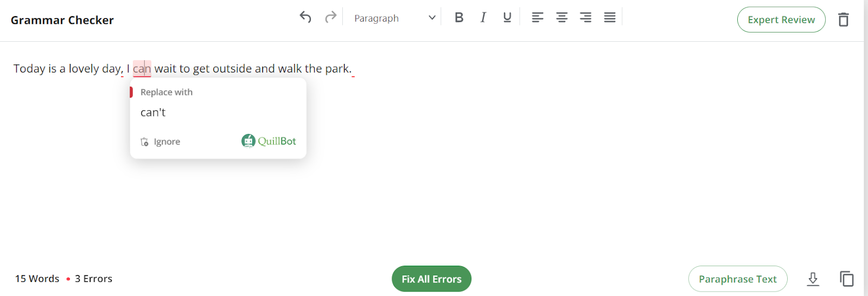
Task: Click the Paraphrase Text button
Action: coord(737,279)
